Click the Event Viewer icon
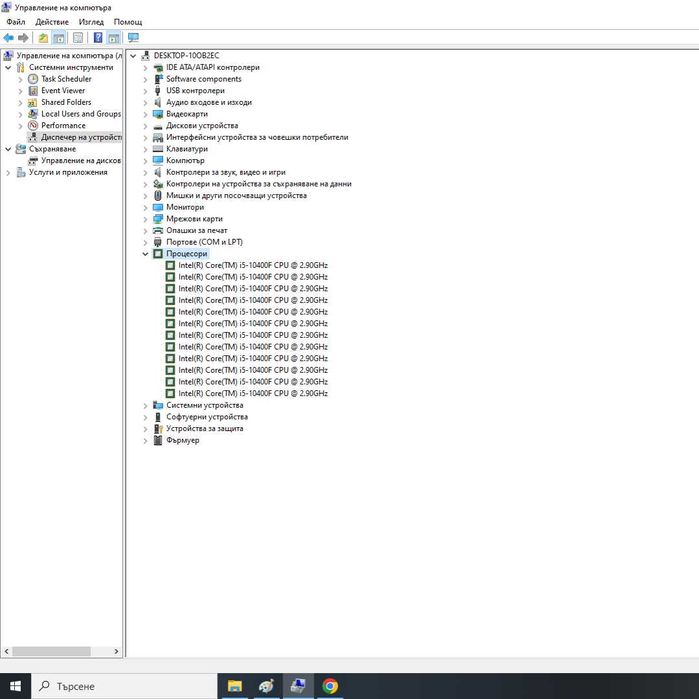The width and height of the screenshot is (699, 699). coord(33,90)
